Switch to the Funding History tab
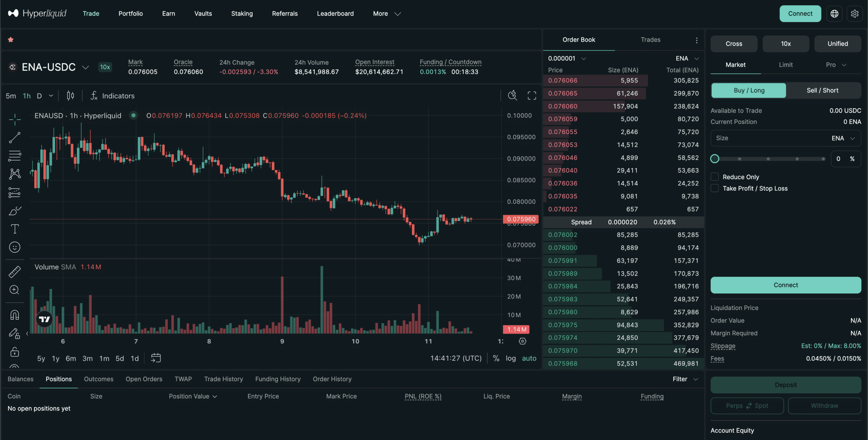 coord(278,379)
